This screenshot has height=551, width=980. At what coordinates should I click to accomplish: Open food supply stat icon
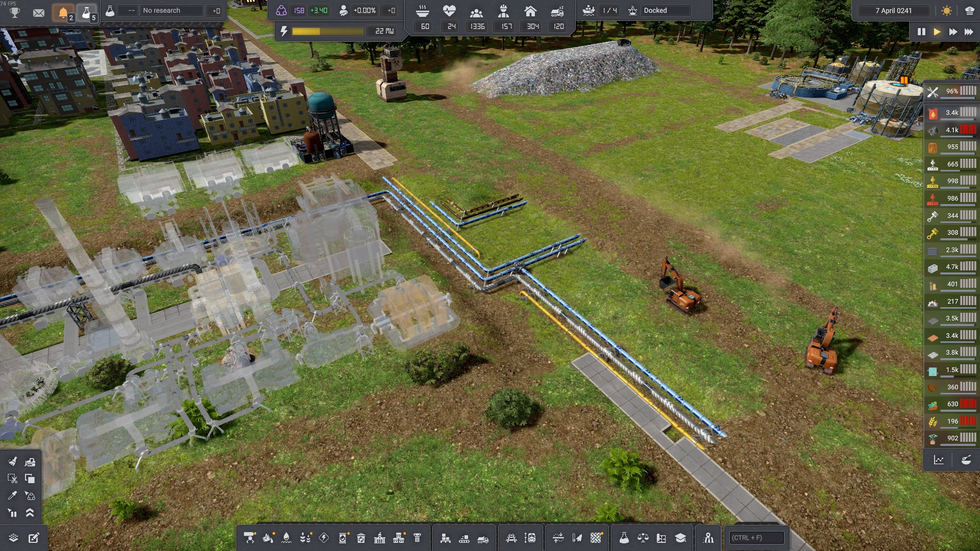tap(423, 11)
